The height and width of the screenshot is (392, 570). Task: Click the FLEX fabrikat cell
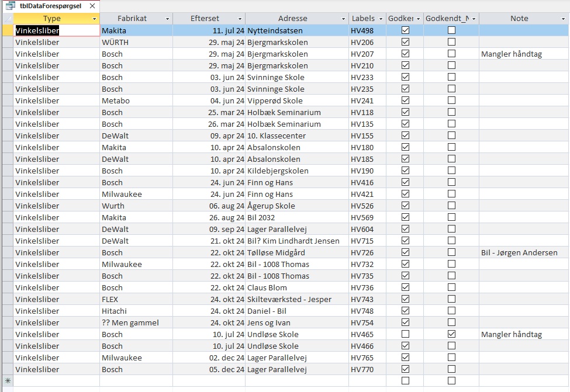click(x=136, y=299)
